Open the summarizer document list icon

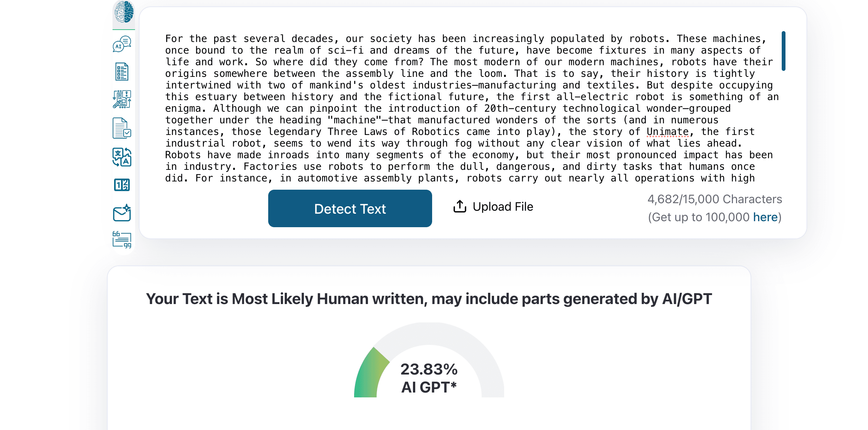[122, 72]
